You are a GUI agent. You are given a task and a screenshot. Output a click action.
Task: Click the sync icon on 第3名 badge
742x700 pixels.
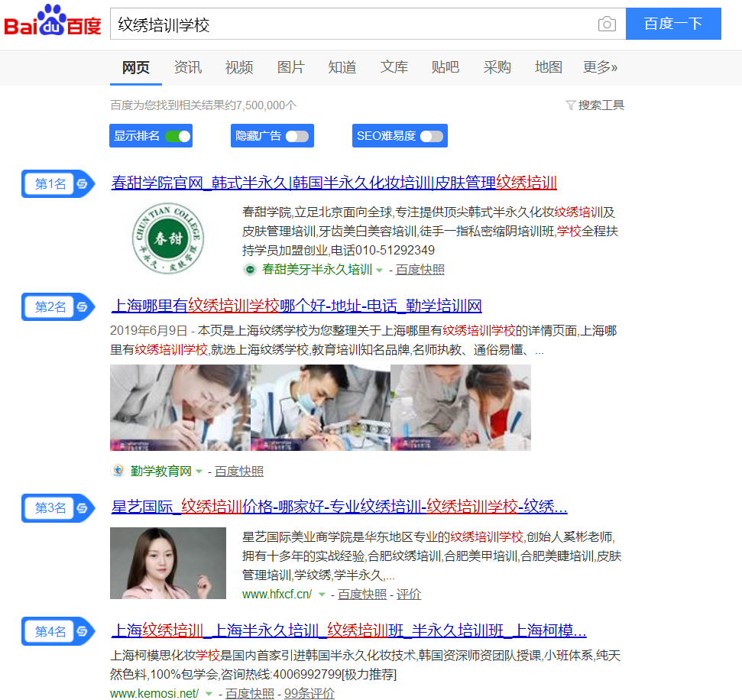pos(83,508)
